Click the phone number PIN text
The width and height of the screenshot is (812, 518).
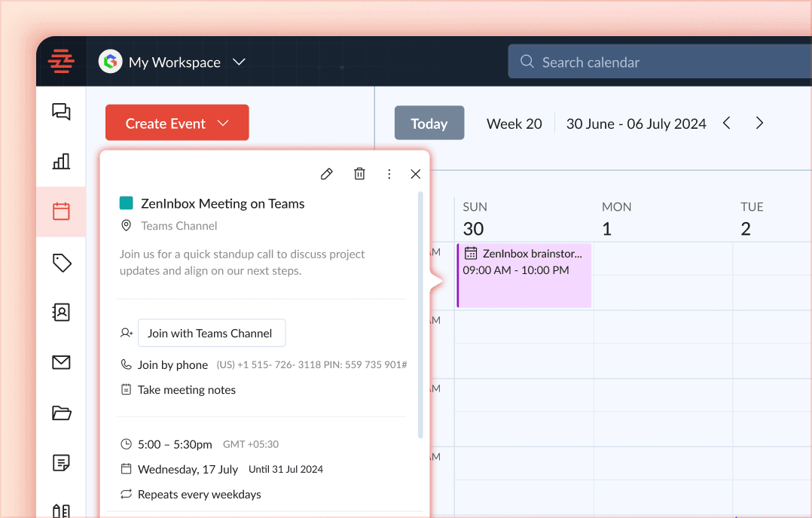click(x=312, y=365)
